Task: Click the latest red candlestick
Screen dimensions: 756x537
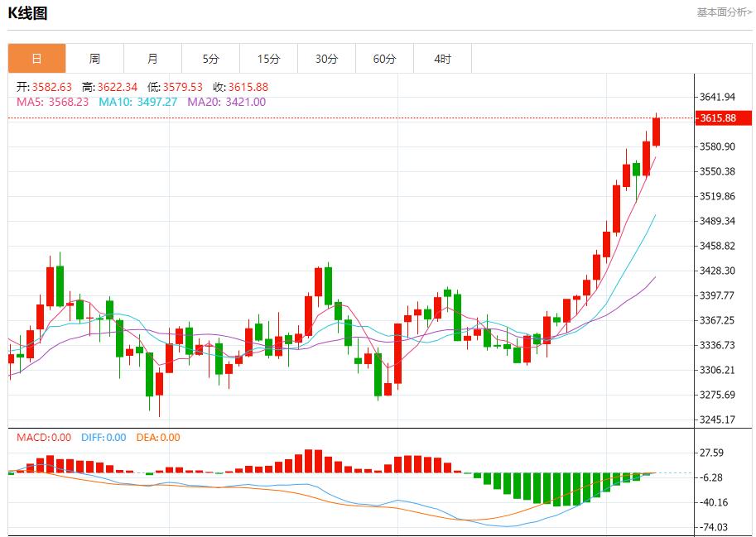Action: pos(655,132)
